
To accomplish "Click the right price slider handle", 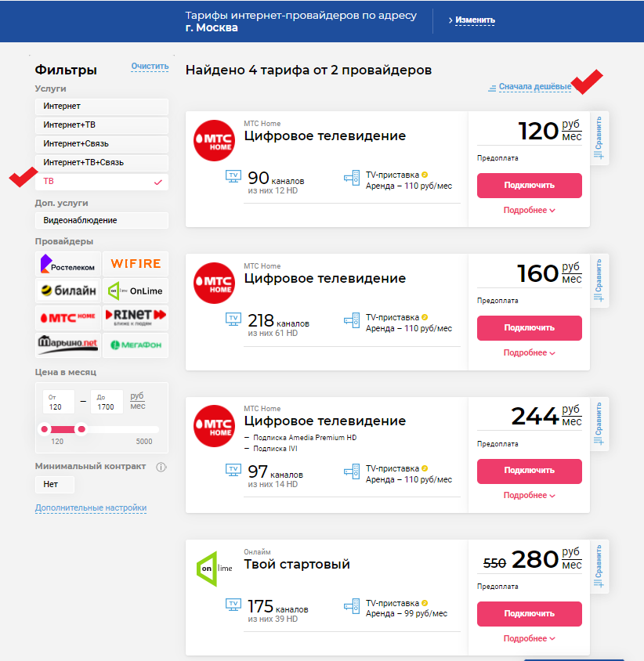I will click(81, 429).
